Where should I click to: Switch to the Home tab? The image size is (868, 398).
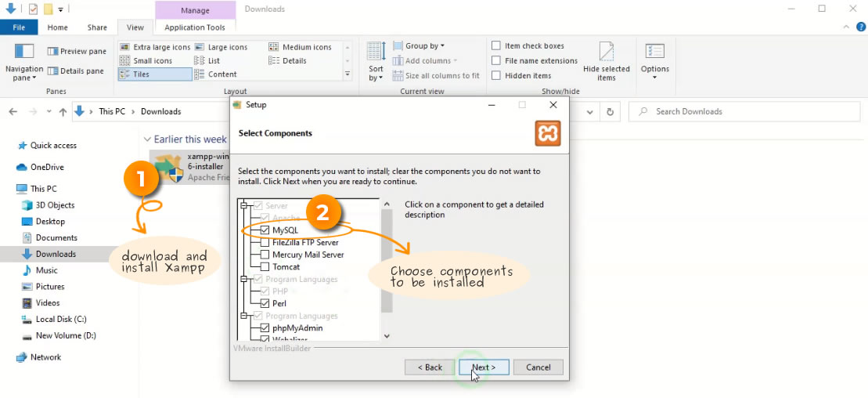click(58, 27)
